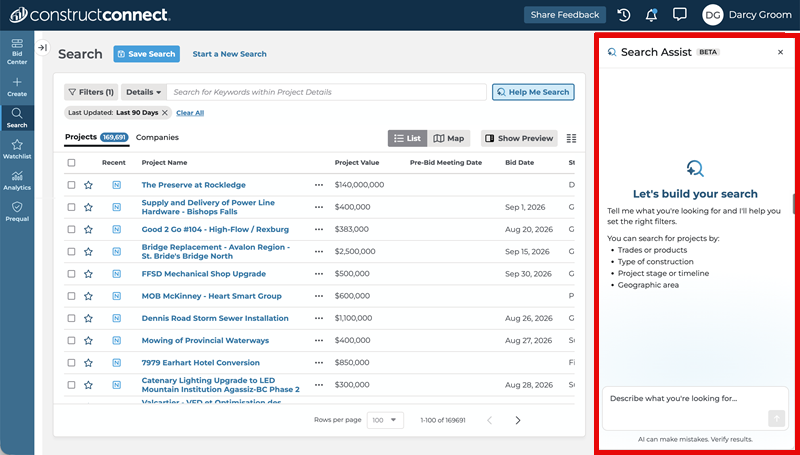The width and height of the screenshot is (800, 455).
Task: Click Search Assist panel scrollbar handle
Action: 794,204
